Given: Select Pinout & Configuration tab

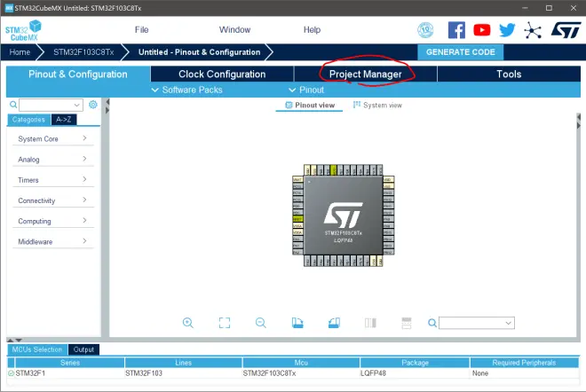Looking at the screenshot, I should tap(78, 74).
